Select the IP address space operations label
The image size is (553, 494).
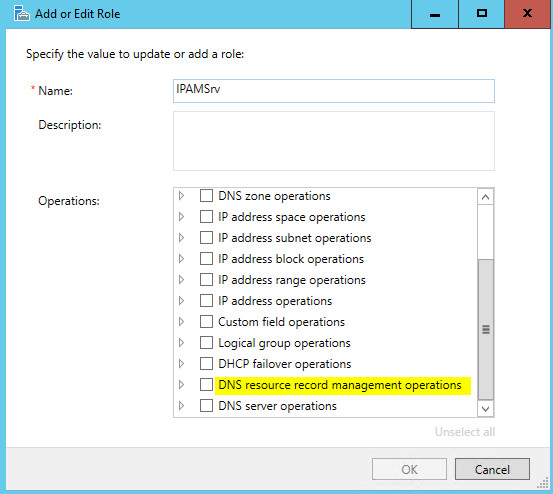[x=291, y=217]
